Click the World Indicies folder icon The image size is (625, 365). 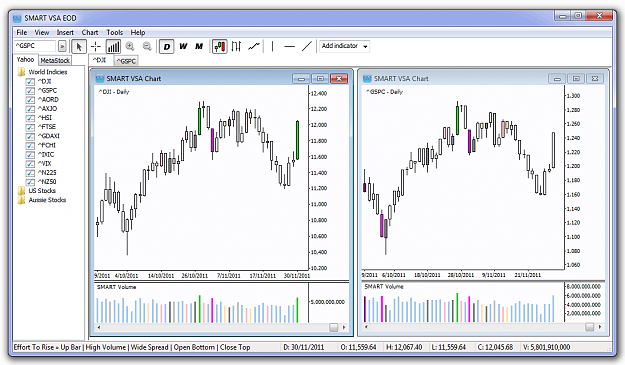pos(21,72)
